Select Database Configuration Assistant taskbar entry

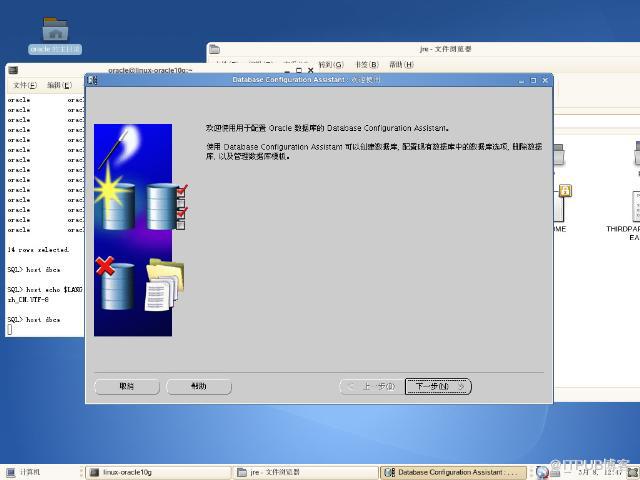click(453, 472)
